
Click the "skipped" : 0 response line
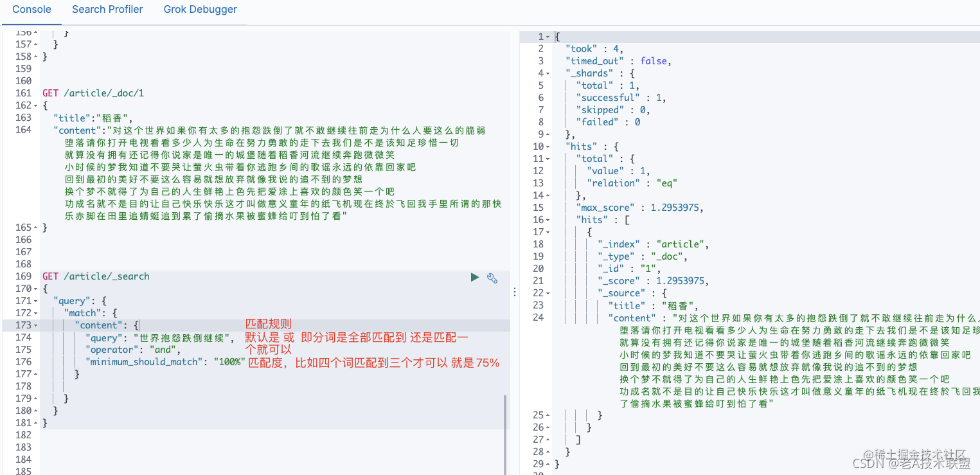[613, 110]
